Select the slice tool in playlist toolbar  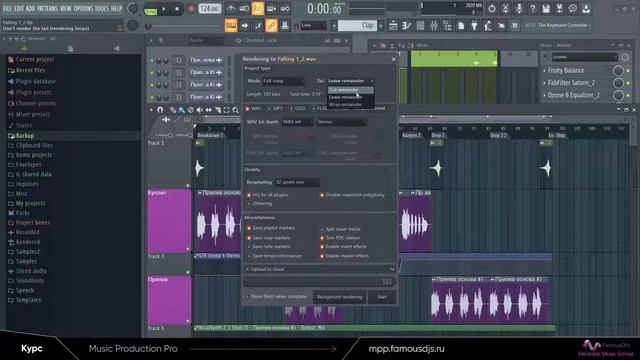pyautogui.click(x=218, y=110)
